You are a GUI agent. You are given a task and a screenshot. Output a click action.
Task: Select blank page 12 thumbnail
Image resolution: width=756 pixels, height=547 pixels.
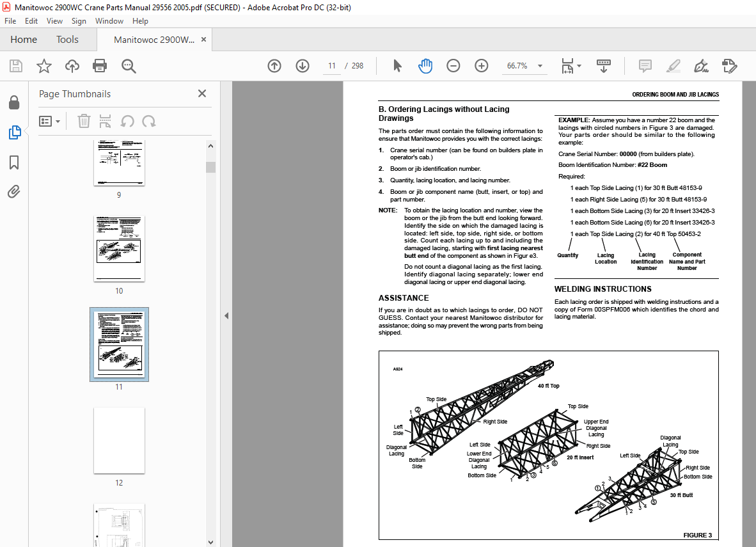(119, 440)
